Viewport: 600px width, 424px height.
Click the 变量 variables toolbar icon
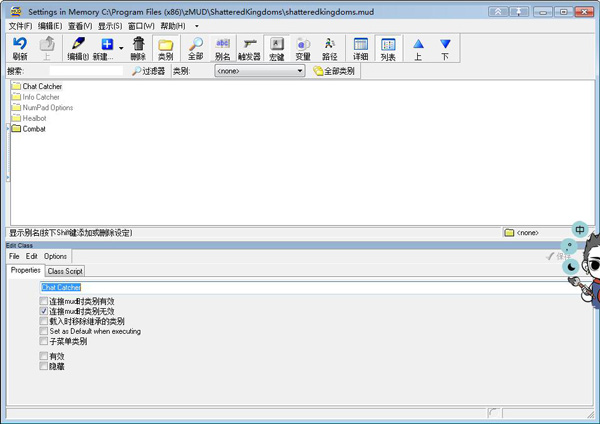tap(303, 49)
